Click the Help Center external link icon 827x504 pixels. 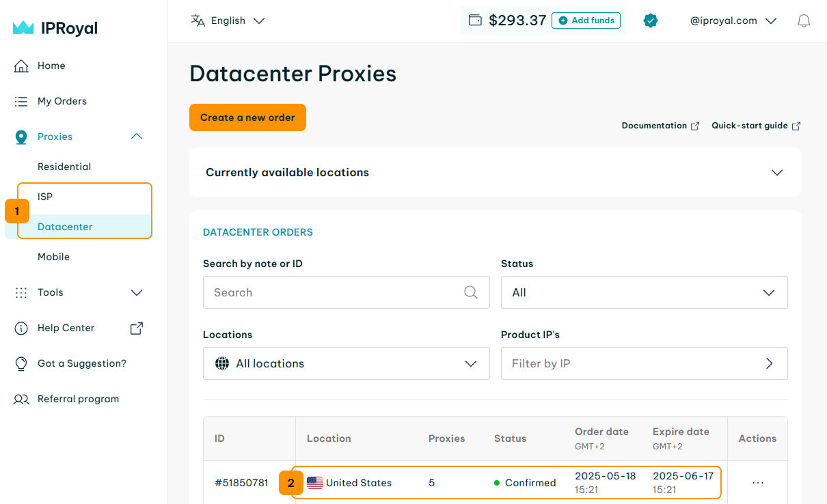coord(137,328)
